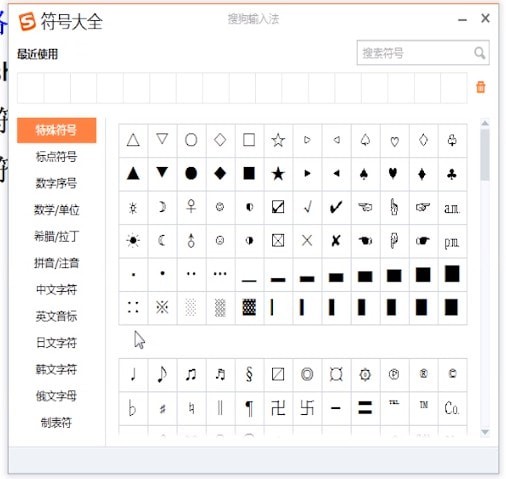The image size is (506, 479).
Task: Switch to 数学/单位 category
Action: coord(56,210)
